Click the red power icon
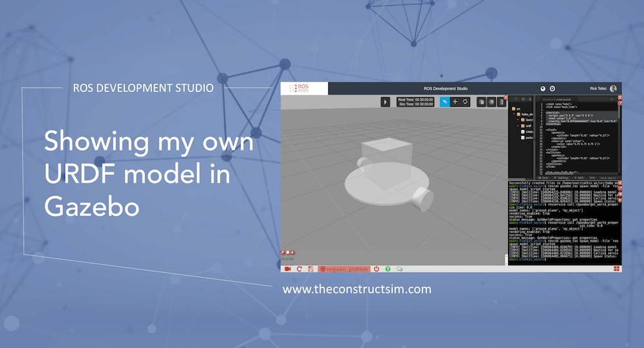The width and height of the screenshot is (644, 348). pos(376,268)
